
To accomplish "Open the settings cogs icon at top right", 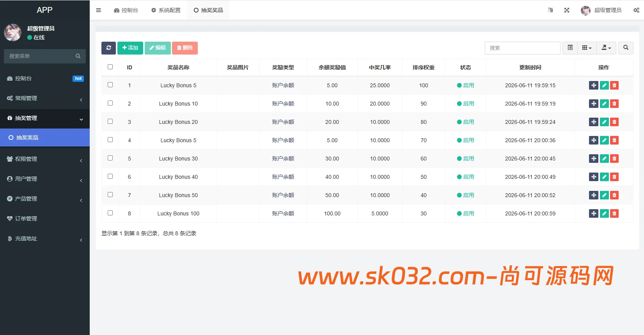I will (636, 10).
